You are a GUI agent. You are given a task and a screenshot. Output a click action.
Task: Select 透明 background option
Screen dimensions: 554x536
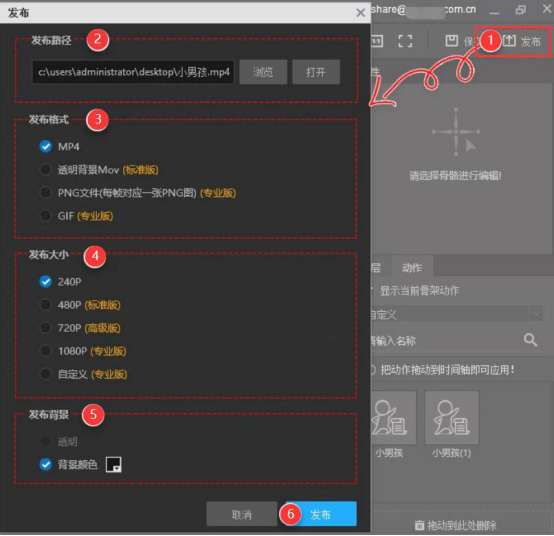coord(45,441)
